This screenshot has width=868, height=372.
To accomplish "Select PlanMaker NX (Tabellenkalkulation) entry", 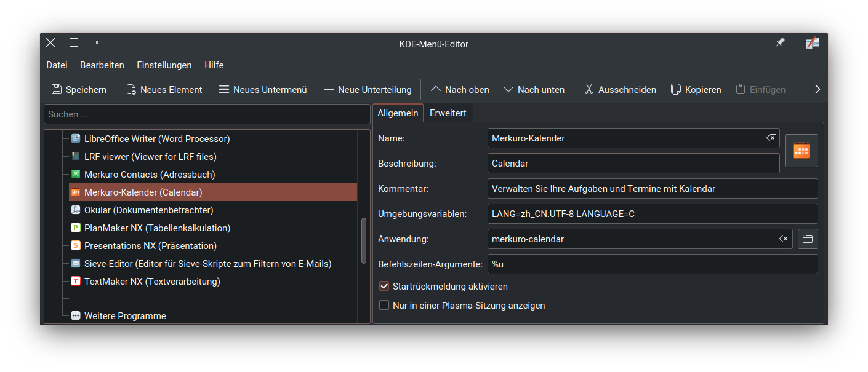I will click(x=158, y=228).
